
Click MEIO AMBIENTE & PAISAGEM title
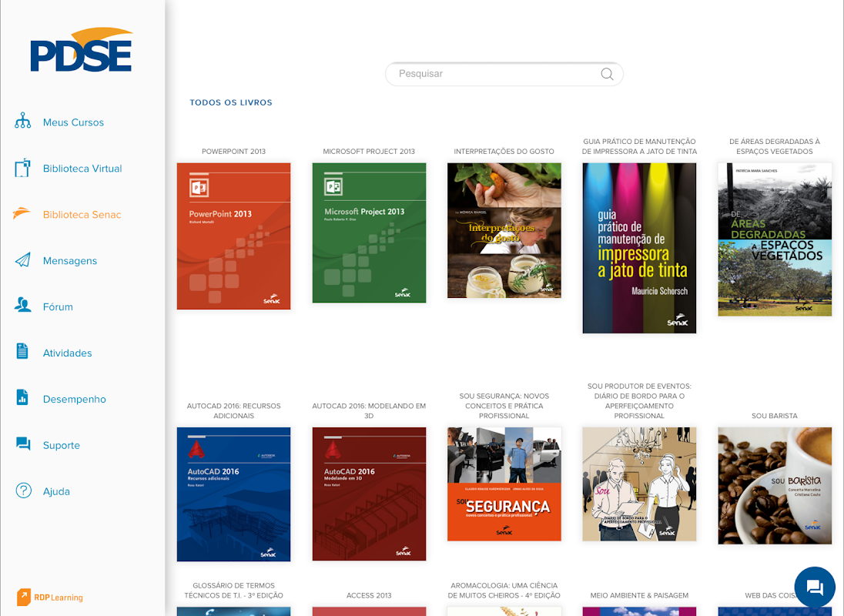point(639,595)
